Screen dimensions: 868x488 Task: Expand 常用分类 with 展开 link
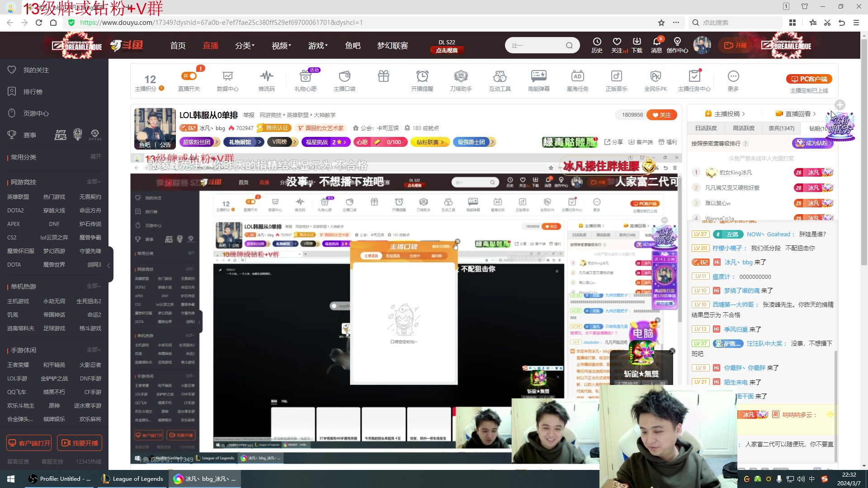(x=95, y=157)
